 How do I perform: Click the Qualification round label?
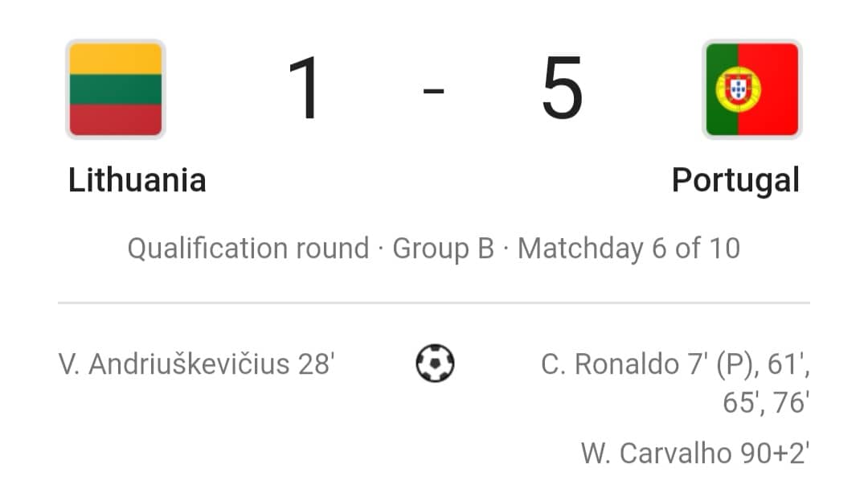click(248, 248)
